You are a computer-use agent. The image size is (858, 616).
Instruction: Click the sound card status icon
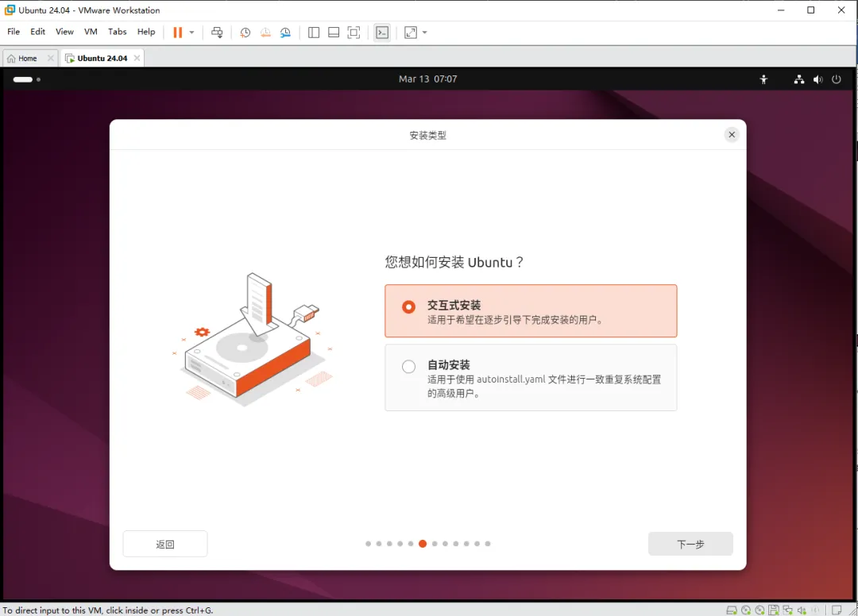(802, 610)
